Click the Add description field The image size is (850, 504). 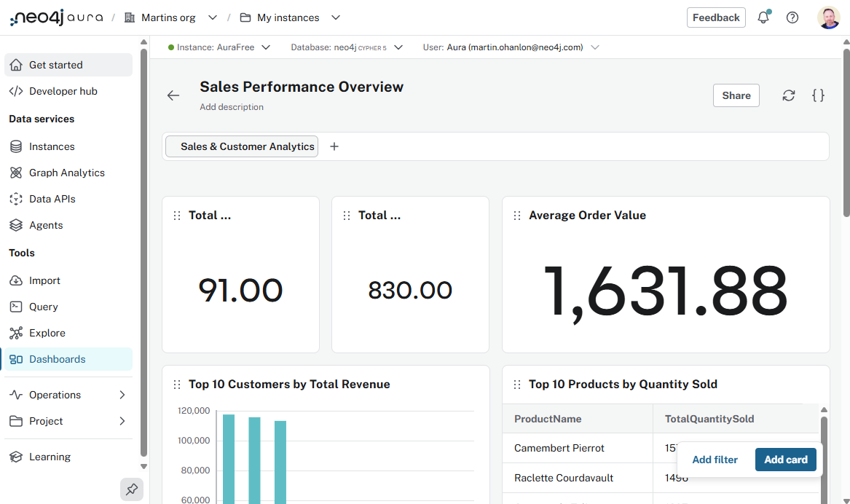232,106
